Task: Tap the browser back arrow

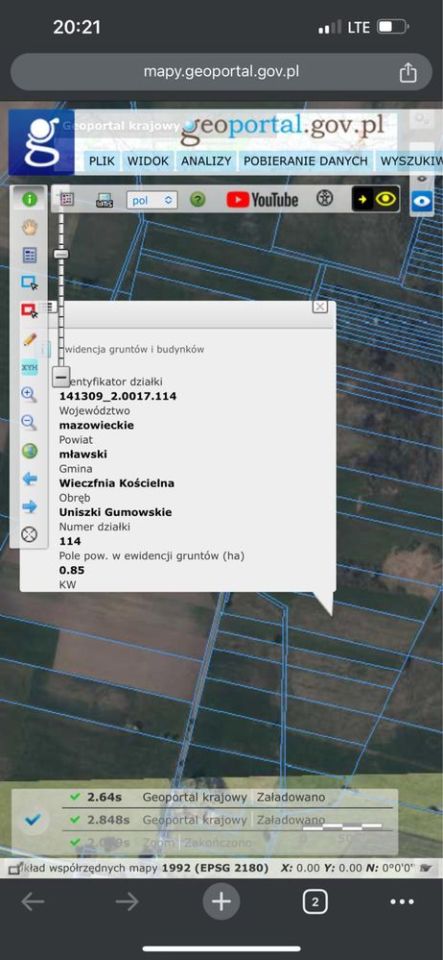Action: click(32, 901)
